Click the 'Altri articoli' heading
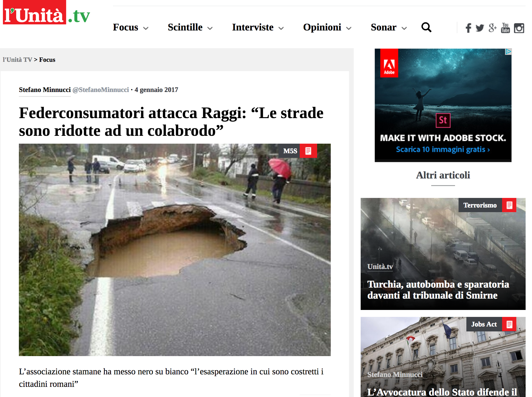532x397 pixels. [x=443, y=175]
